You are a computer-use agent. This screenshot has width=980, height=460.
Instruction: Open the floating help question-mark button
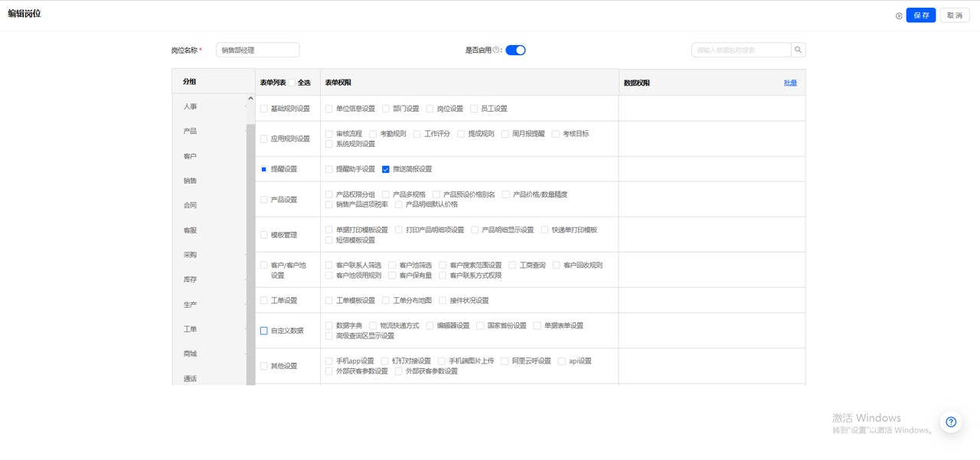coord(950,422)
